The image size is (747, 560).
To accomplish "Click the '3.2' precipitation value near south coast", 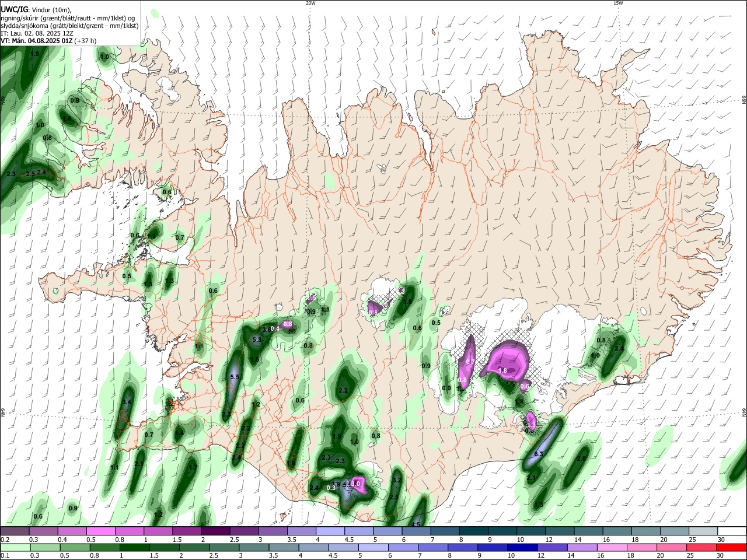I will pos(397,481).
